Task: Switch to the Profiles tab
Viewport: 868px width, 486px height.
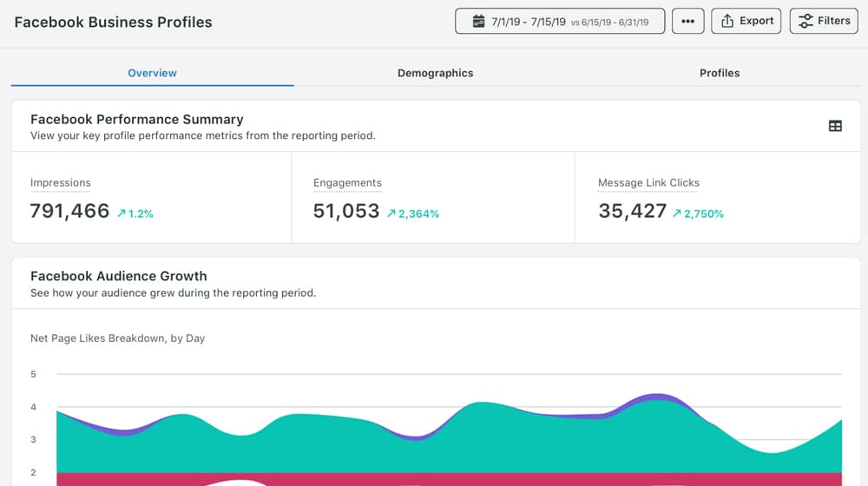Action: click(720, 73)
